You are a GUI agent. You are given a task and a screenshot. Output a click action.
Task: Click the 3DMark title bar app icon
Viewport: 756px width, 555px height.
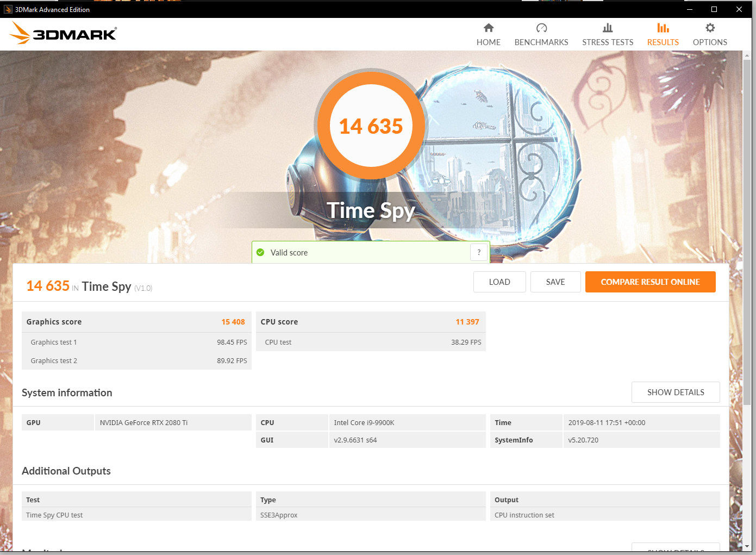pos(8,9)
